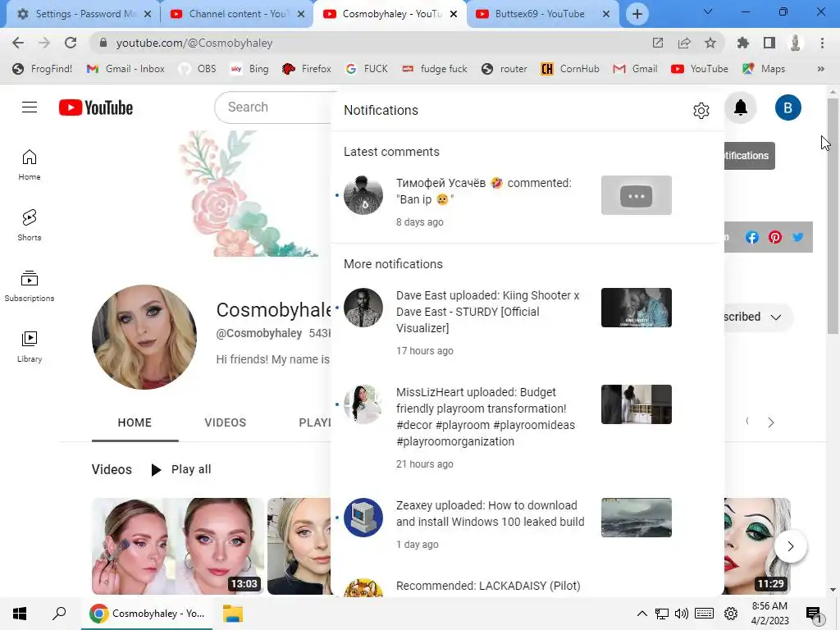This screenshot has width=840, height=630.
Task: Open the channel's Pinterest link icon
Action: [774, 237]
